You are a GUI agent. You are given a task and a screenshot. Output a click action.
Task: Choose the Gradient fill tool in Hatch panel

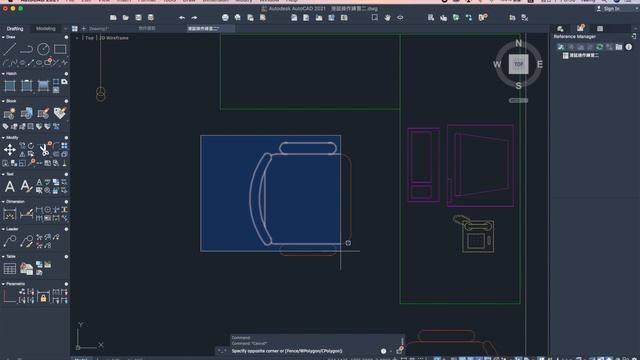point(43,86)
